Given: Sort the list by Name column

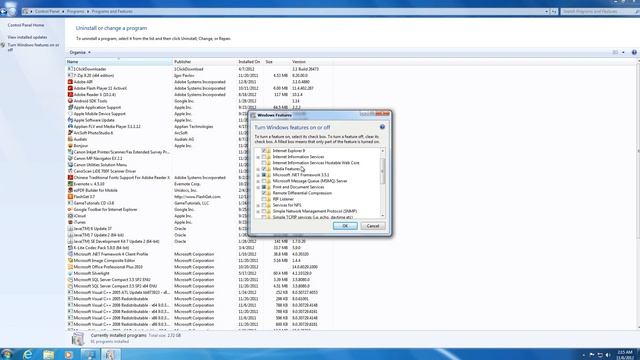Looking at the screenshot, I should point(119,62).
